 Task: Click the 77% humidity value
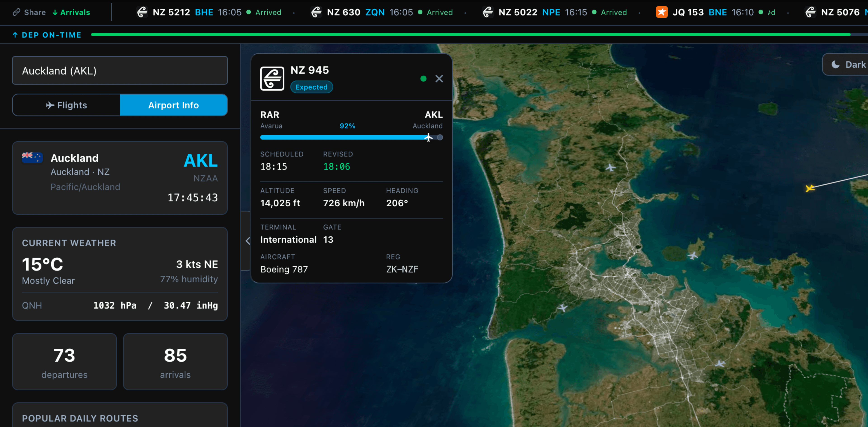click(x=189, y=279)
